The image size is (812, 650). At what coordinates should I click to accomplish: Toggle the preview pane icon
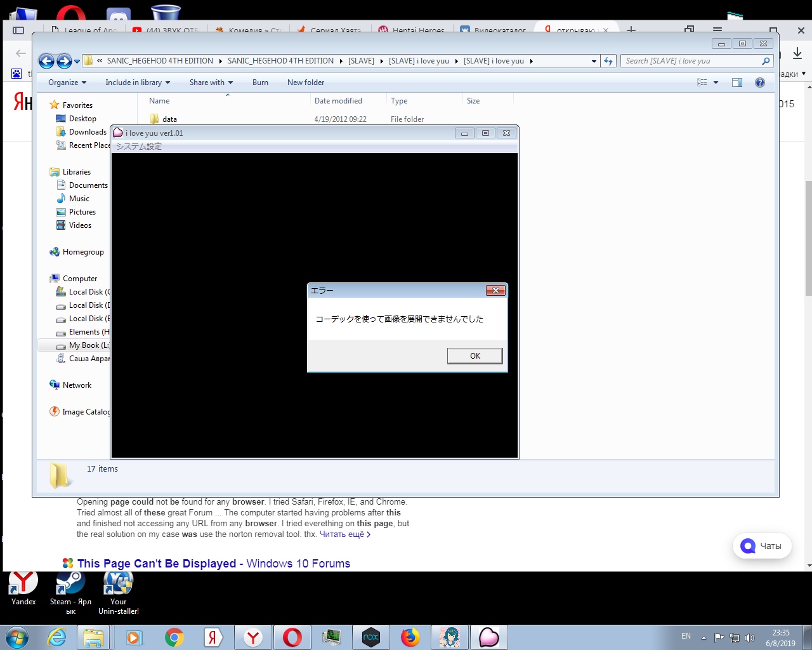coord(737,83)
